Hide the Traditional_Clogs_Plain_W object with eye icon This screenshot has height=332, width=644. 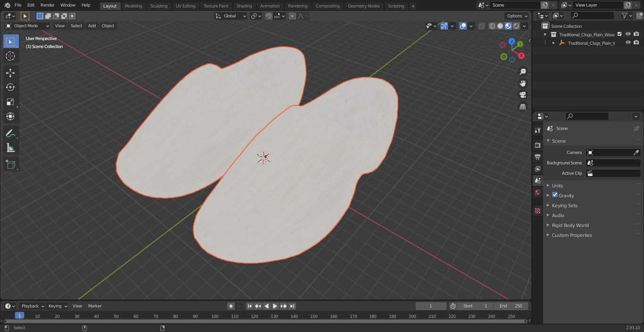click(628, 42)
